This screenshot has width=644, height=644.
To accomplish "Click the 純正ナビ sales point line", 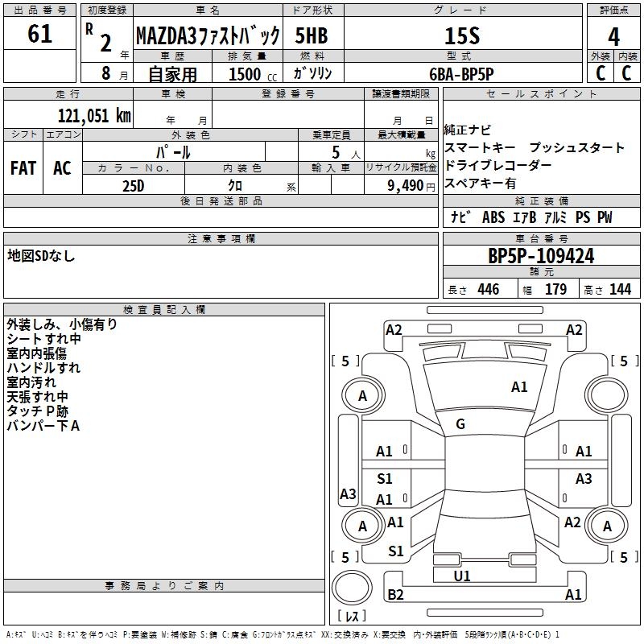I will coord(468,130).
